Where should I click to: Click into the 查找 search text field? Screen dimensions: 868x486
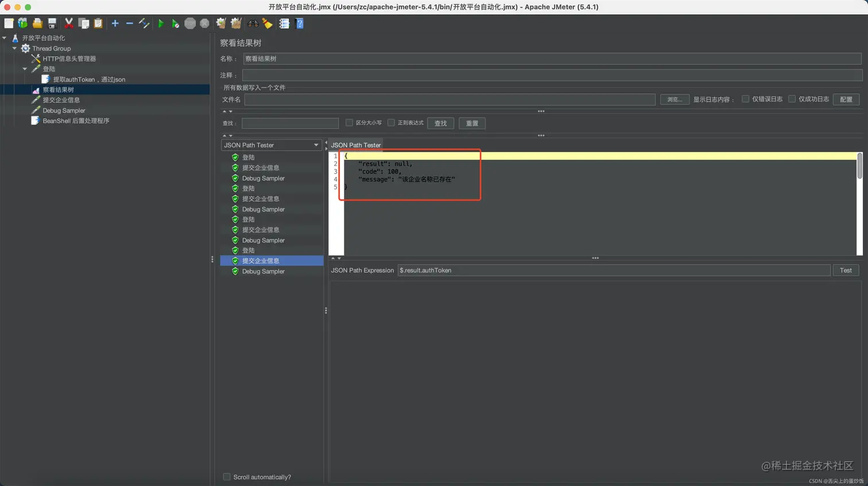(290, 123)
